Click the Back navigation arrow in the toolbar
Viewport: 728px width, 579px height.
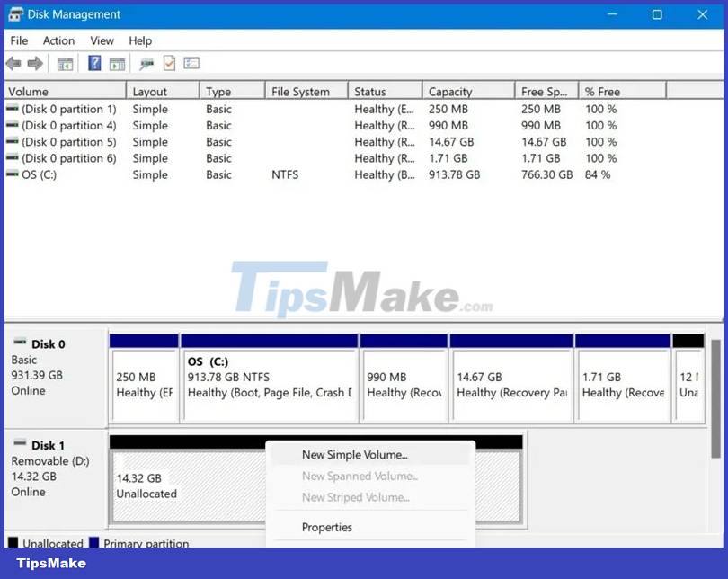[x=13, y=63]
